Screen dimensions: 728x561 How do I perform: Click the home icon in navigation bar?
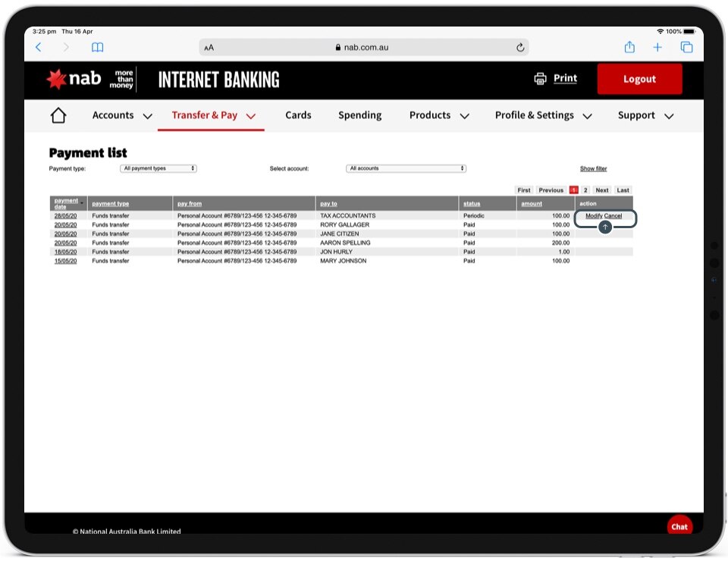tap(58, 115)
